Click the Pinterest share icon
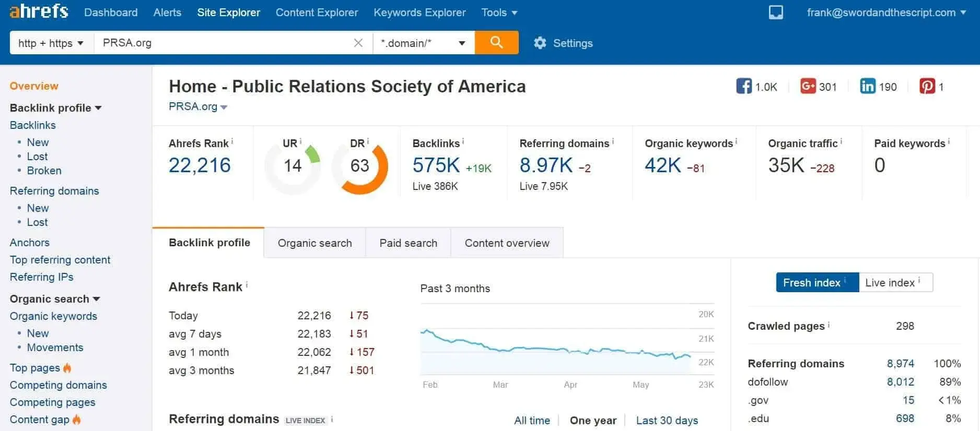980x431 pixels. (x=927, y=86)
